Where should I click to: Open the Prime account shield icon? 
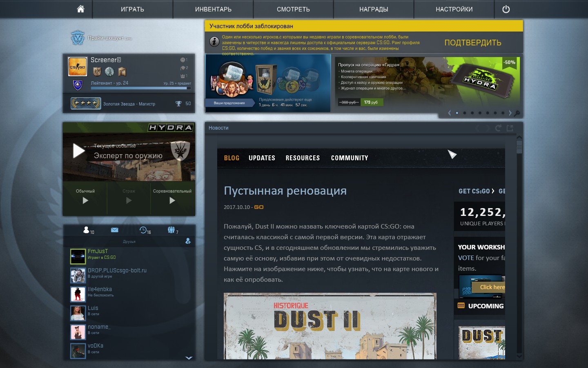click(x=78, y=38)
